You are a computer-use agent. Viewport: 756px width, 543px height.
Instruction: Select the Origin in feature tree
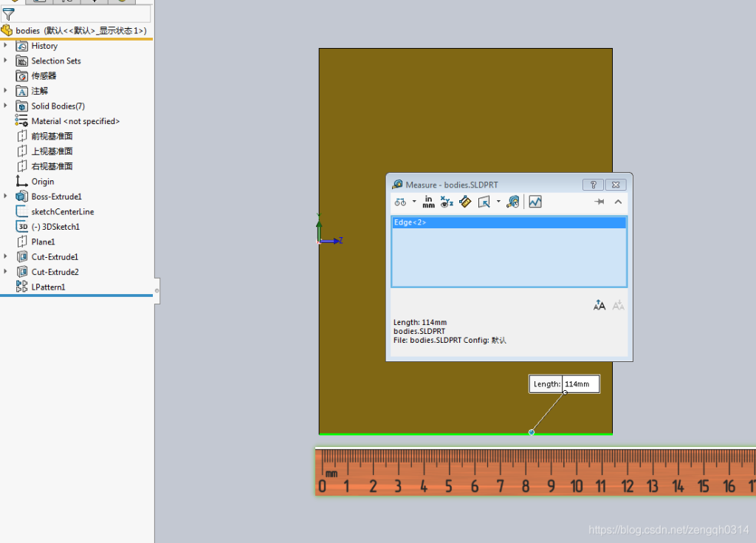(35, 182)
